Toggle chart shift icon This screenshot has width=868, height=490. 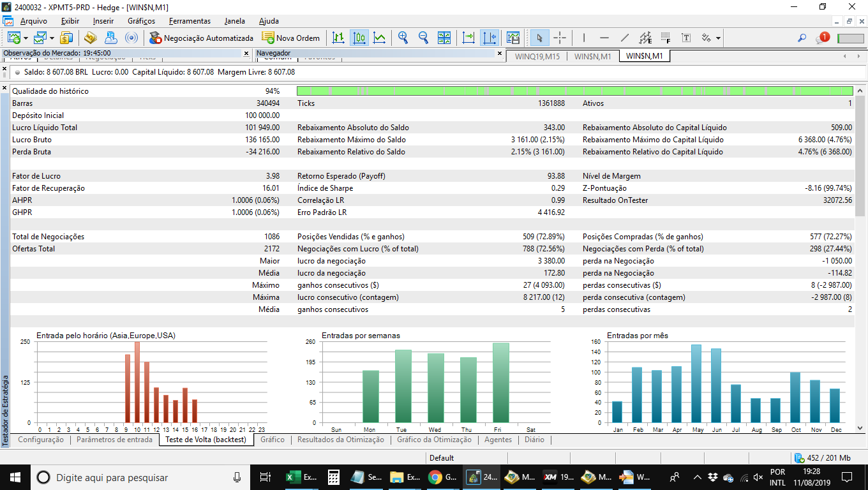click(490, 38)
